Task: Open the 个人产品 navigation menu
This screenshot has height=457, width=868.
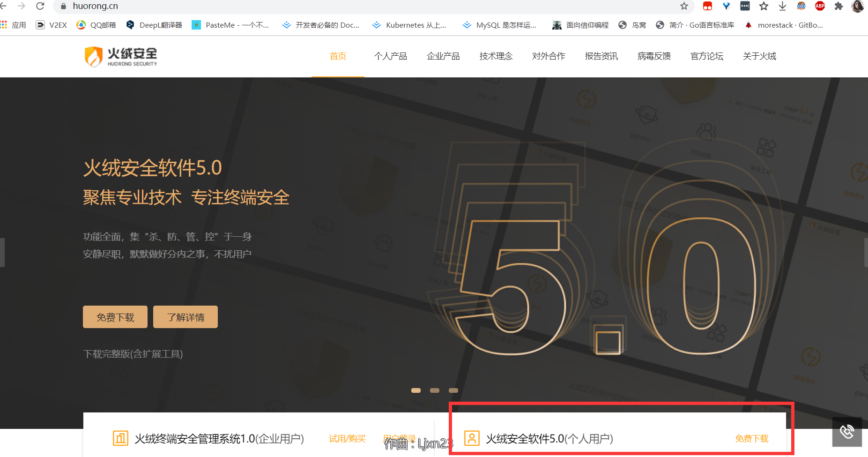Action: point(391,56)
